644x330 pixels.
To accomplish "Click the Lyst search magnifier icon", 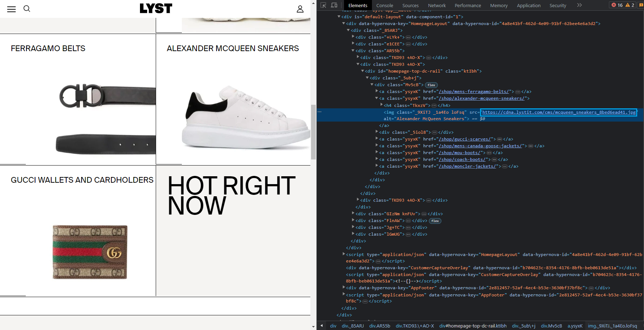I will pos(27,9).
